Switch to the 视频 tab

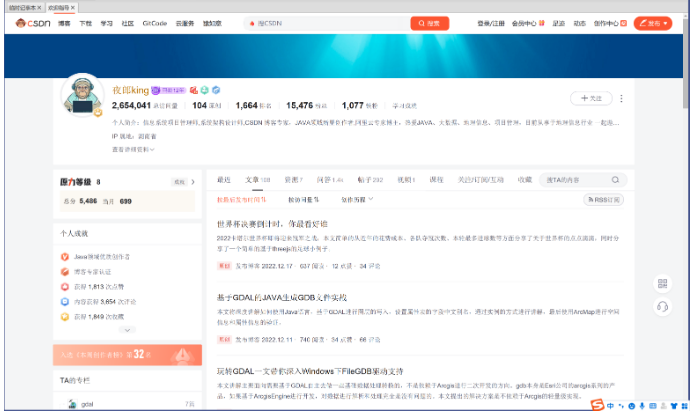click(406, 180)
